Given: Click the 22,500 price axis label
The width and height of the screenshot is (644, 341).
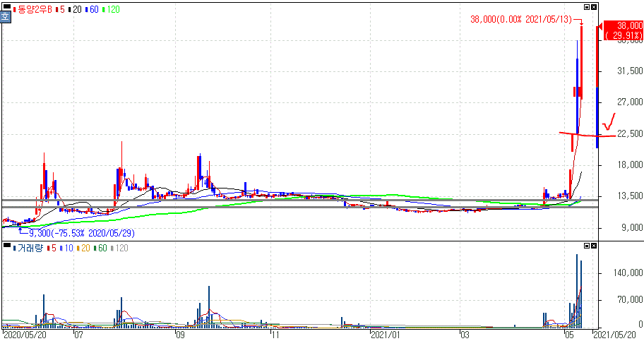Looking at the screenshot, I should pyautogui.click(x=630, y=133).
